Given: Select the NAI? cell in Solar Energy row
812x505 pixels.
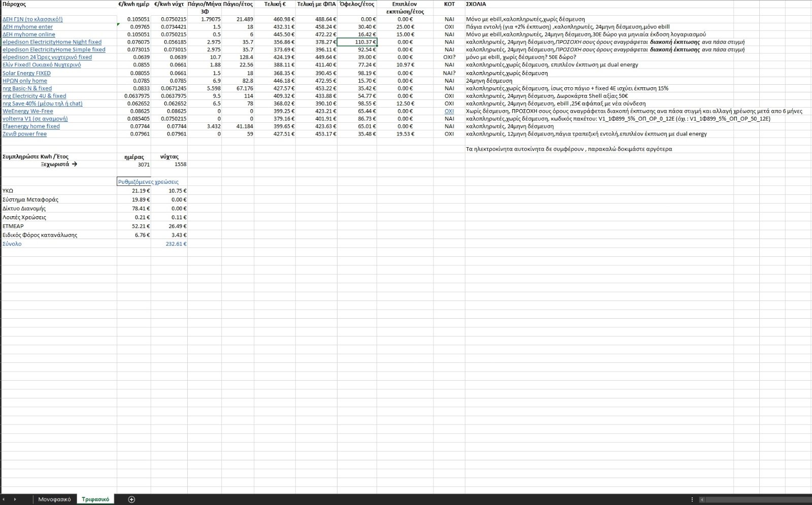Looking at the screenshot, I should [x=449, y=73].
